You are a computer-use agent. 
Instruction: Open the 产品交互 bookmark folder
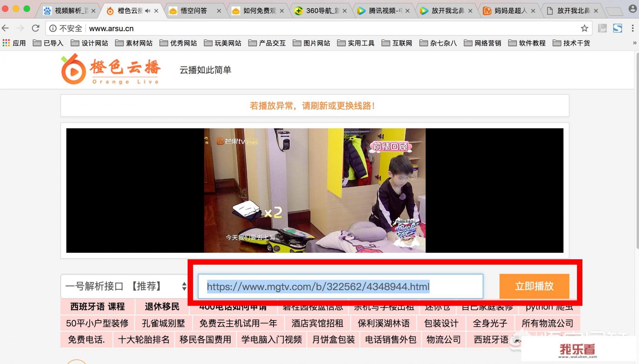click(267, 43)
